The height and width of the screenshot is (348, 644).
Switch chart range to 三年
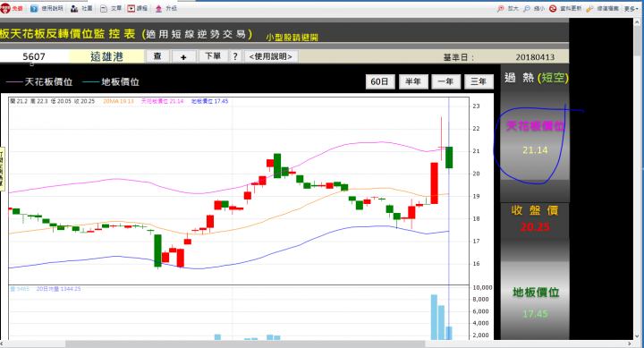click(479, 81)
